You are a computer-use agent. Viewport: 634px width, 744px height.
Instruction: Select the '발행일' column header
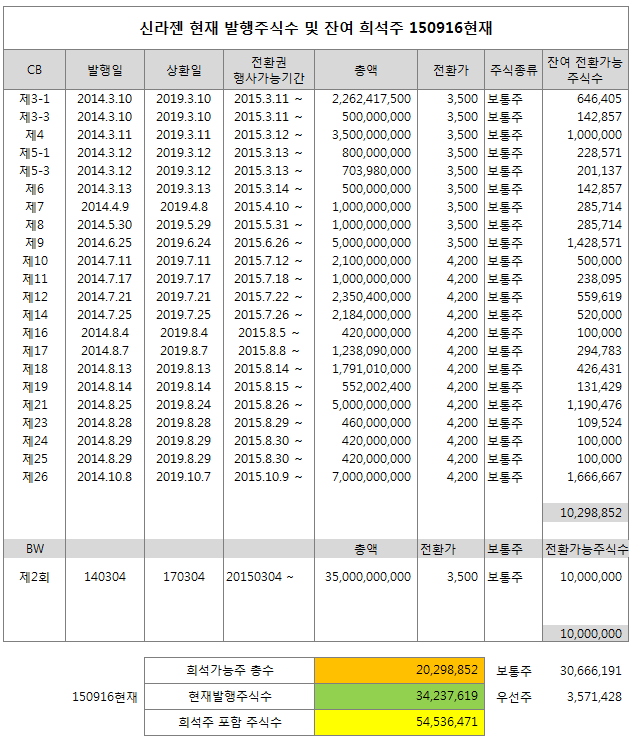105,70
